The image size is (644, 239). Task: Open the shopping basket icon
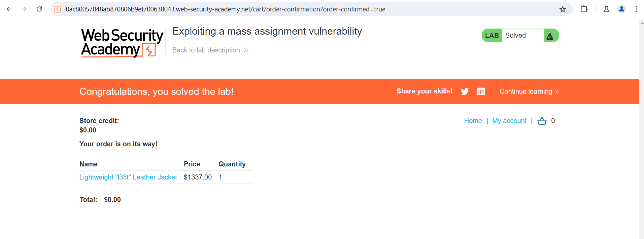point(542,121)
